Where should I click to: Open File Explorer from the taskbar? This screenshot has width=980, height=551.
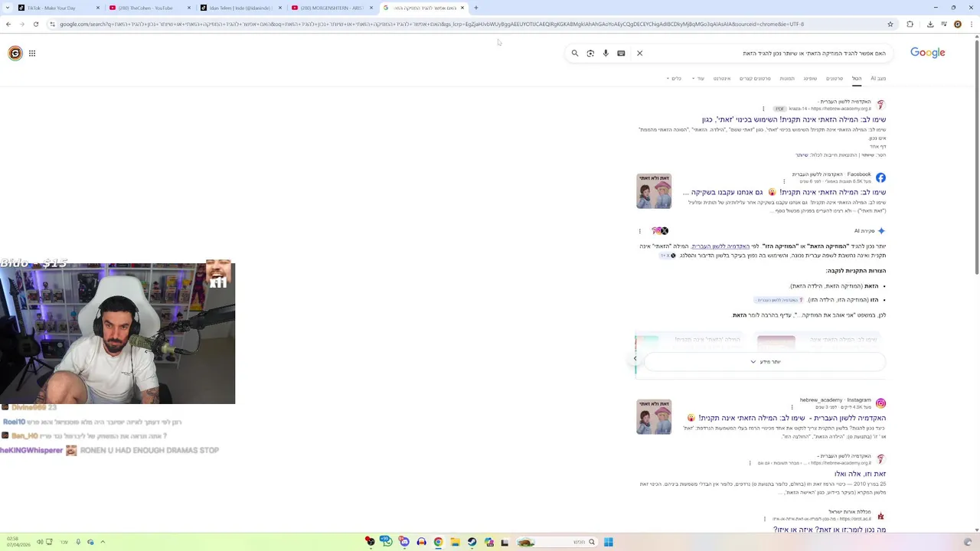tap(455, 542)
